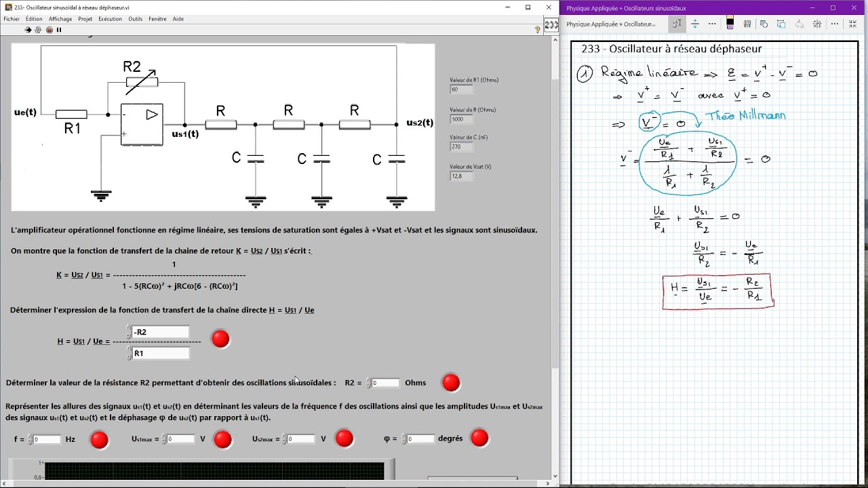
Task: Click LabVIEW horizontal scrollbar right arrow
Action: click(x=547, y=484)
